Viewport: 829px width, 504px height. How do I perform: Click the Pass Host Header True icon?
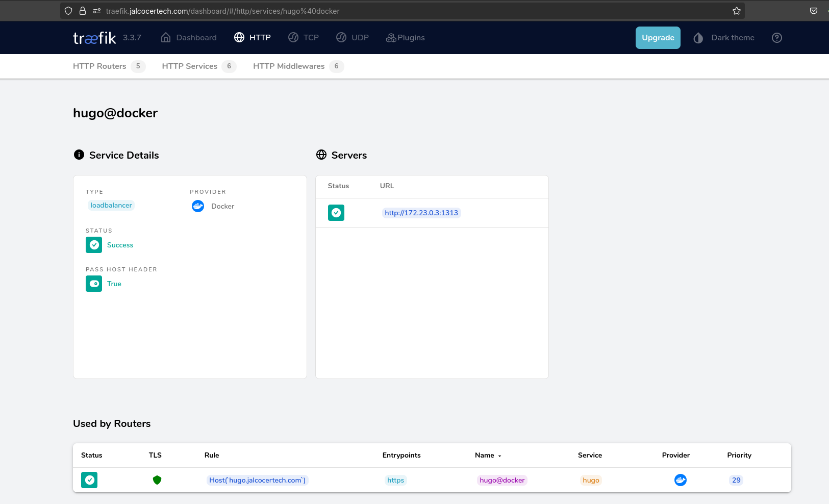tap(94, 284)
